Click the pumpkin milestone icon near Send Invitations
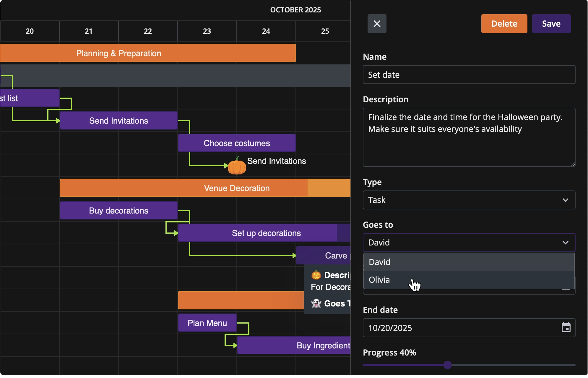Image resolution: width=588 pixels, height=378 pixels. click(x=236, y=166)
